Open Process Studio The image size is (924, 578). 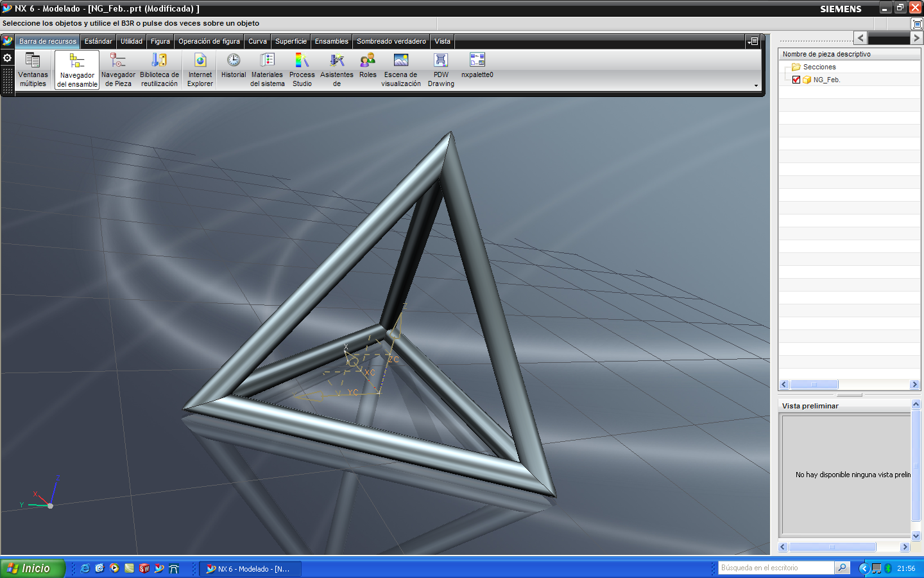(x=302, y=69)
